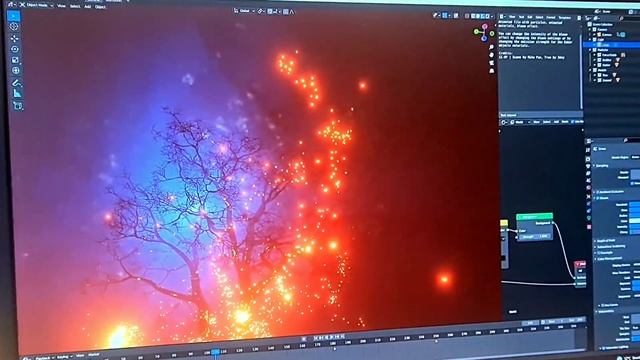Toggle the Ambient Occlusion checkbox

pos(598,191)
